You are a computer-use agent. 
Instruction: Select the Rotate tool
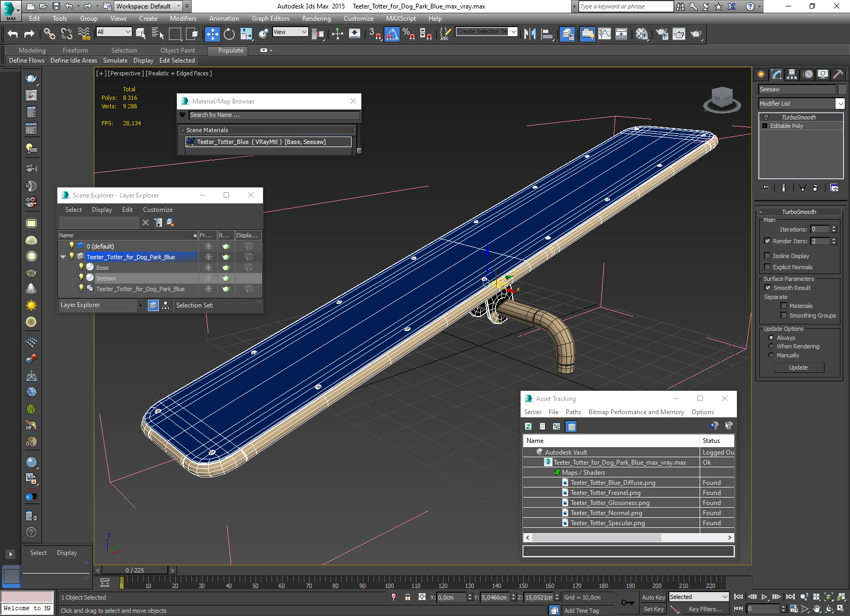click(x=229, y=34)
